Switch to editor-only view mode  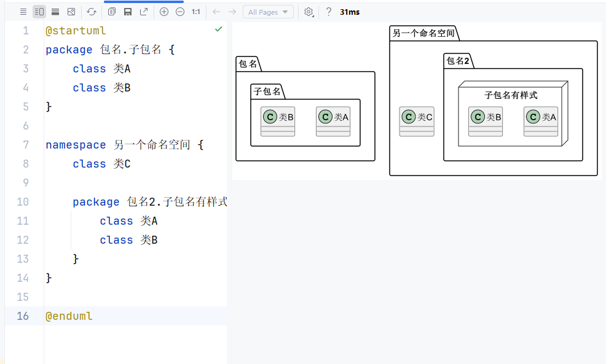pyautogui.click(x=23, y=12)
